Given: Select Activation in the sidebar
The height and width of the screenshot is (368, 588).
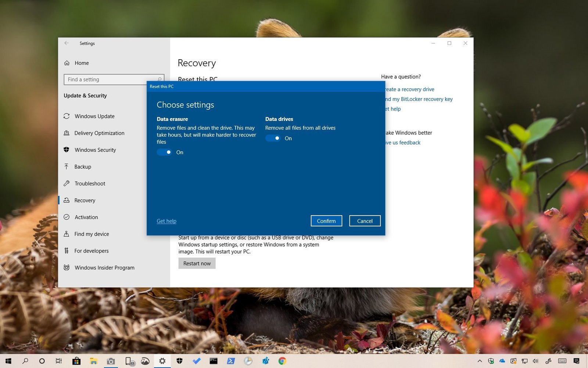Looking at the screenshot, I should tap(86, 217).
